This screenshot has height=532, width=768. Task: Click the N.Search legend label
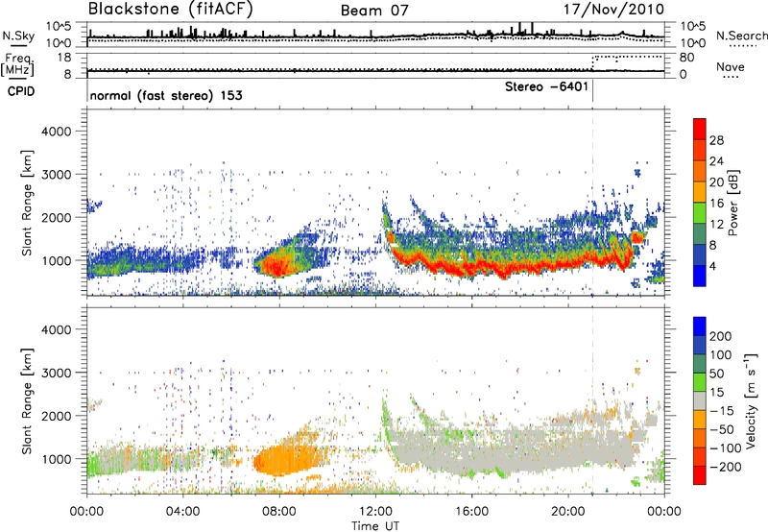pyautogui.click(x=741, y=36)
